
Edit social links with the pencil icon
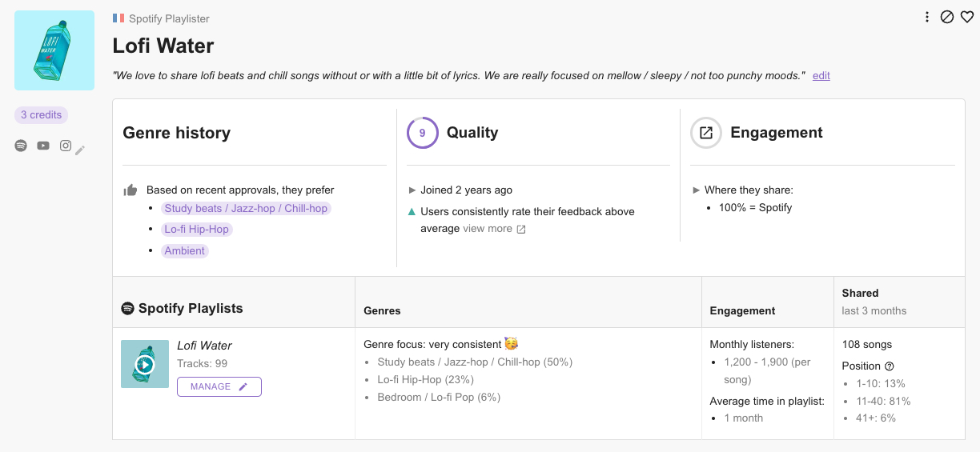(80, 150)
